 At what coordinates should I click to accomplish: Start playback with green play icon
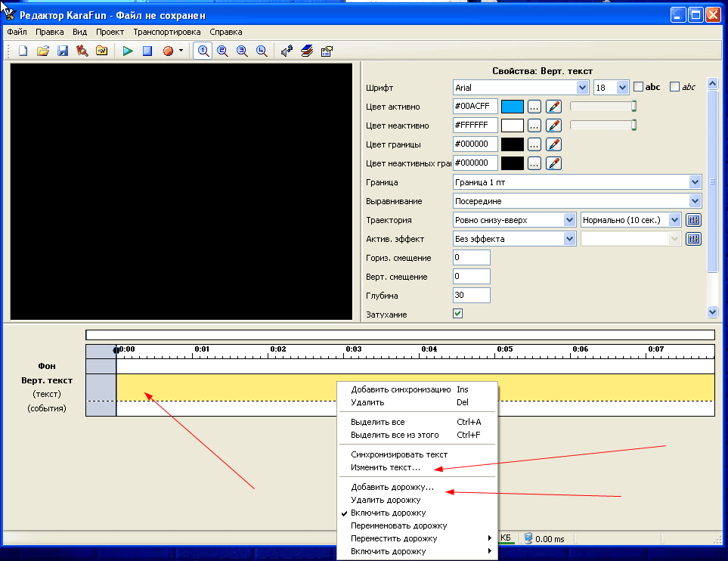tap(128, 51)
